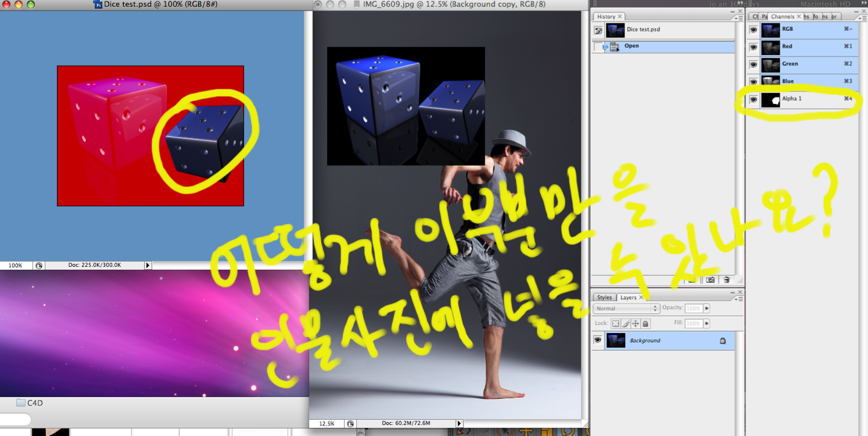Close the Channels tab with its x
This screenshot has width=868, height=436.
coord(799,17)
